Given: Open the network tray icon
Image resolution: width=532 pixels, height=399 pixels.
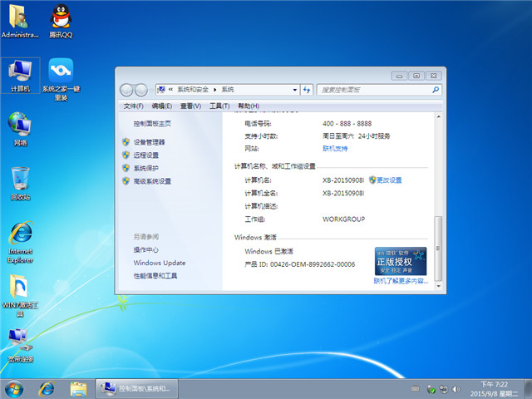Looking at the screenshot, I should (443, 389).
